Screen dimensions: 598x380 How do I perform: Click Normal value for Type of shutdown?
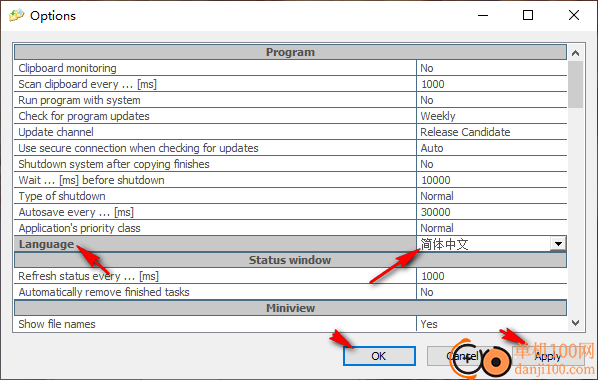(x=492, y=196)
